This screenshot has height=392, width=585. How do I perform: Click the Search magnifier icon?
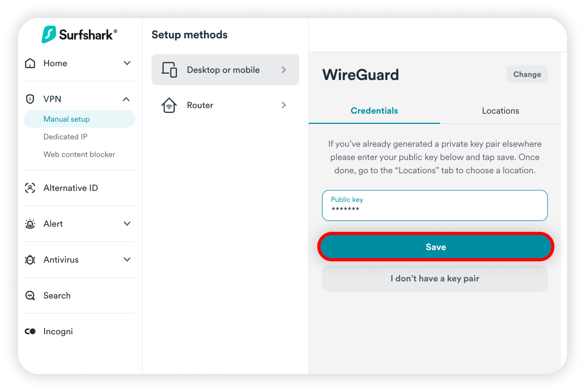(30, 296)
